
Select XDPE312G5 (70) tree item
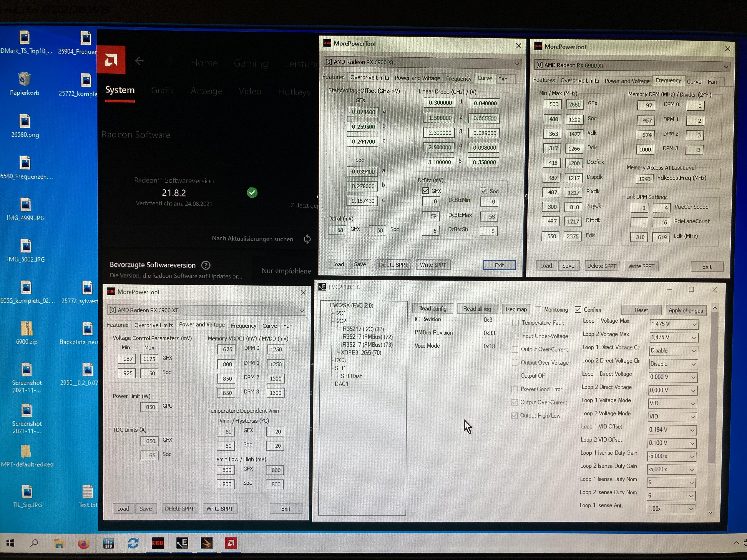tap(361, 352)
